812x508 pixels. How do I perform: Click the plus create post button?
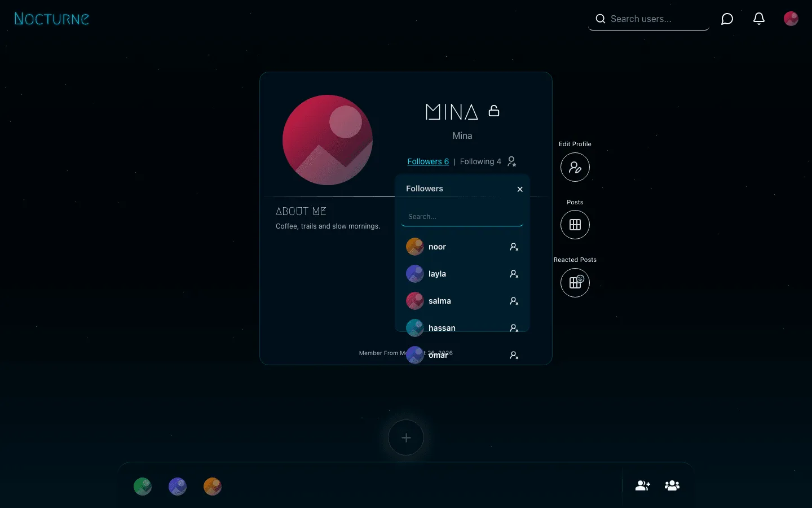(406, 437)
